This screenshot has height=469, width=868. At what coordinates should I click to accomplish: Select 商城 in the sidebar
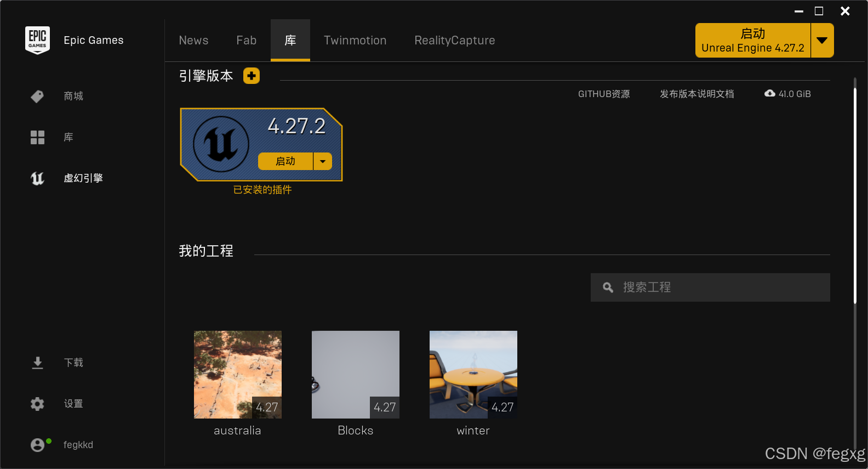point(73,97)
